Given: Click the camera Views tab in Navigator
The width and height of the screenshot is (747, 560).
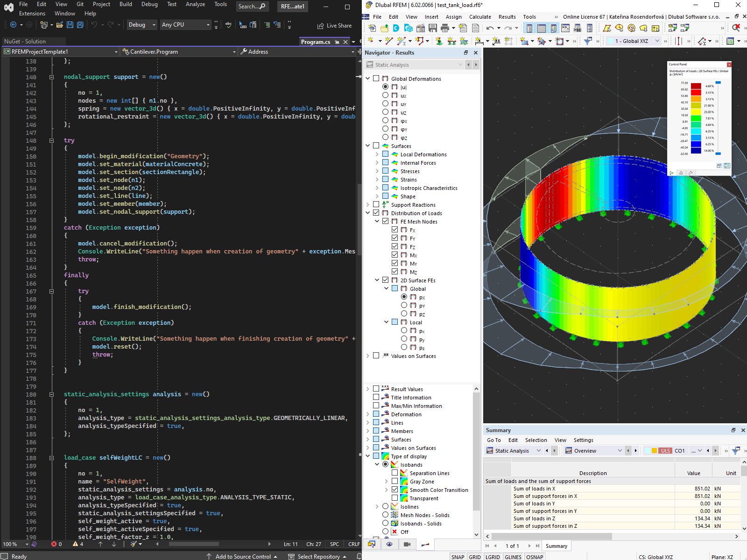Looking at the screenshot, I should [x=407, y=544].
